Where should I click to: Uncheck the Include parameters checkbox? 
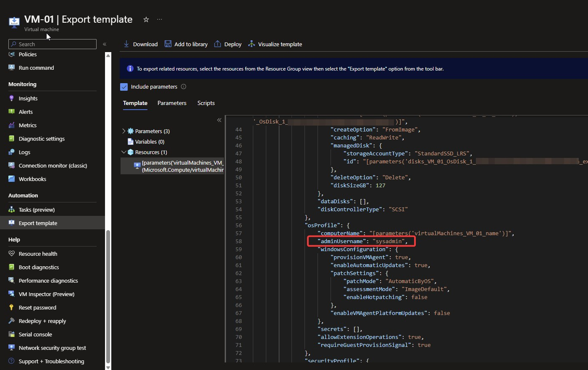[x=124, y=87]
